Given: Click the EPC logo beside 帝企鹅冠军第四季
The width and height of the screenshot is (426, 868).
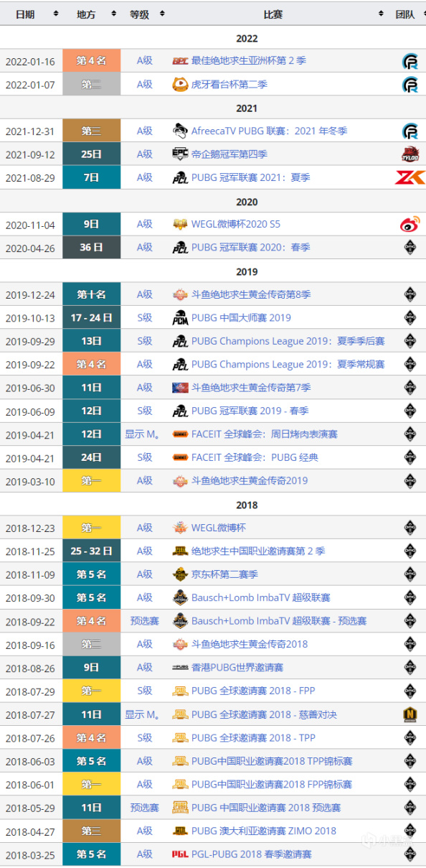Looking at the screenshot, I should [181, 154].
